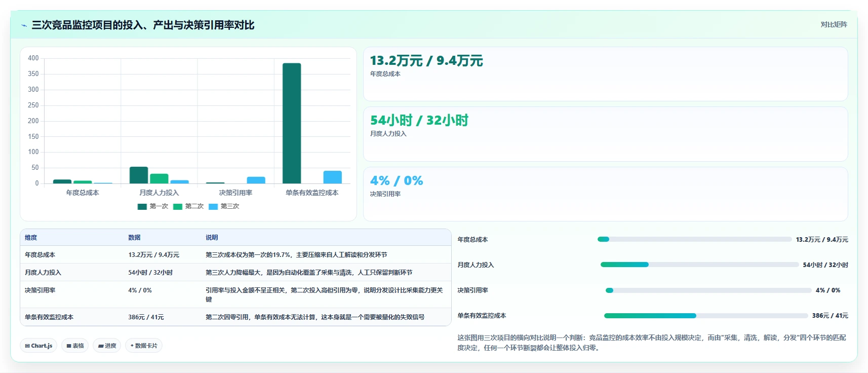Click the table cell 386元 / 41元
Image resolution: width=868 pixels, height=373 pixels.
(146, 317)
